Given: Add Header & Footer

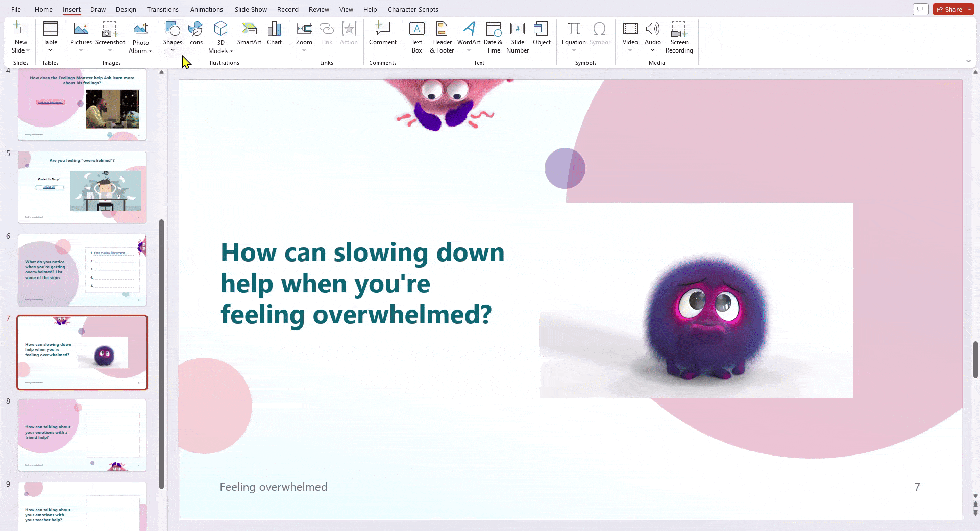Looking at the screenshot, I should 441,36.
